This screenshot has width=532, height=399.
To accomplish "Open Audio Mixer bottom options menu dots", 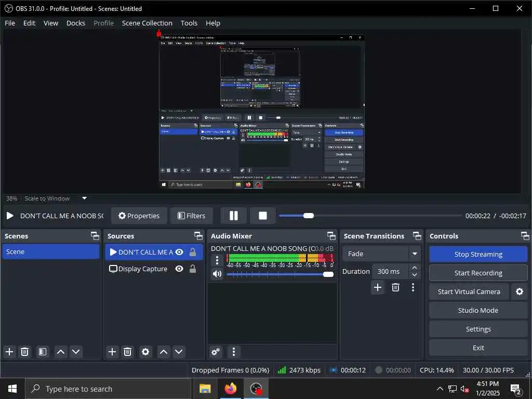I will (x=234, y=352).
